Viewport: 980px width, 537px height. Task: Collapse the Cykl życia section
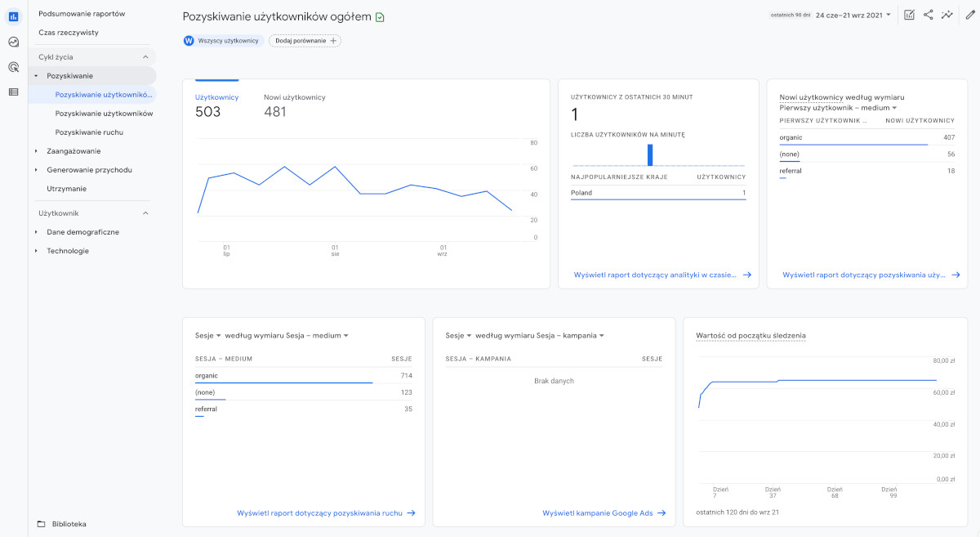coord(145,57)
